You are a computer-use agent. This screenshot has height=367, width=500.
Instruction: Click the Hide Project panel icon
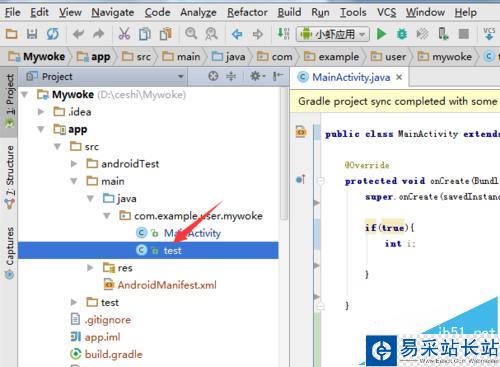point(278,77)
